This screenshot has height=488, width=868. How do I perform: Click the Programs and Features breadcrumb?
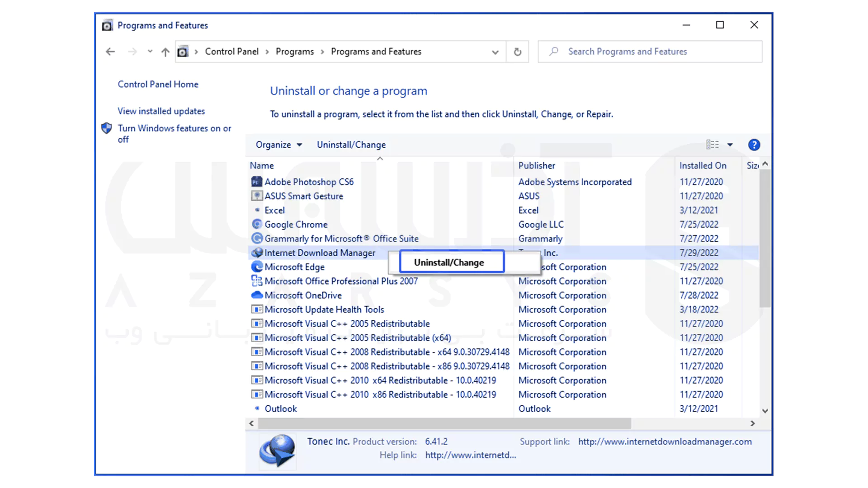coord(376,52)
